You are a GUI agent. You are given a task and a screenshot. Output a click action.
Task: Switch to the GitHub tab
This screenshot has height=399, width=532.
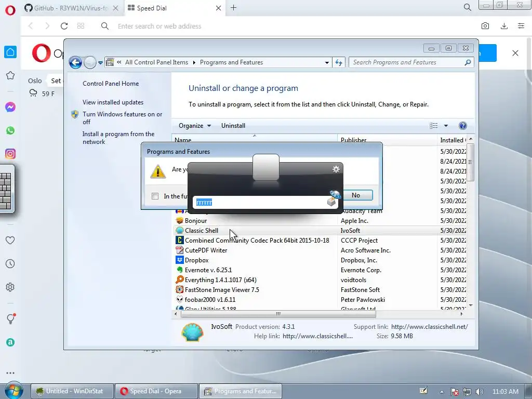coord(71,8)
